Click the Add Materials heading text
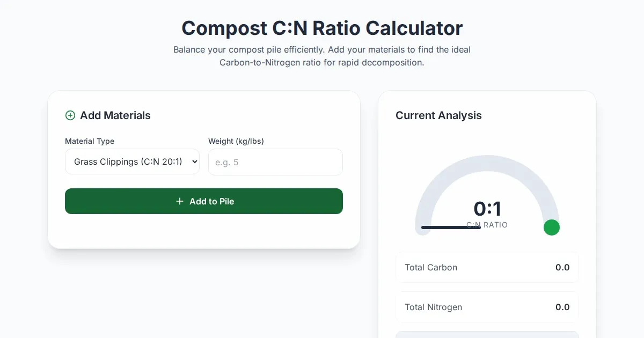Viewport: 644px width, 338px height. click(115, 115)
